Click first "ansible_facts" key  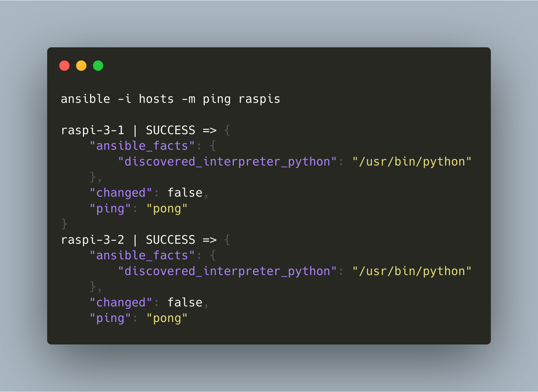(142, 146)
